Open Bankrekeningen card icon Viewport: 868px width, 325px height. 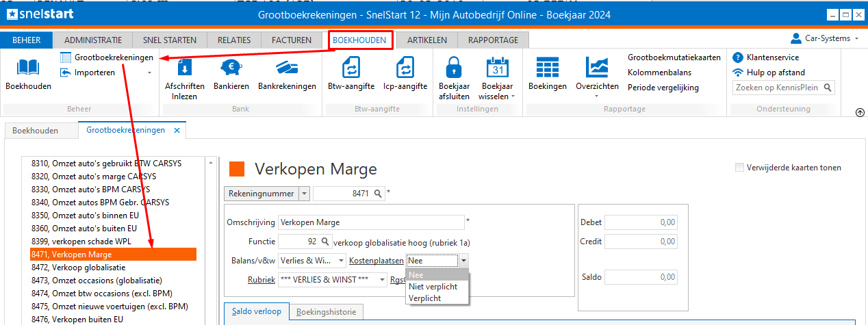[x=287, y=67]
